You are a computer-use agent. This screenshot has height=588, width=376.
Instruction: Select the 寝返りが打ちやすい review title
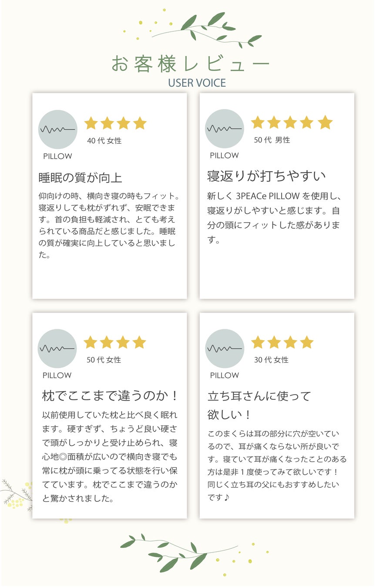coord(266,176)
